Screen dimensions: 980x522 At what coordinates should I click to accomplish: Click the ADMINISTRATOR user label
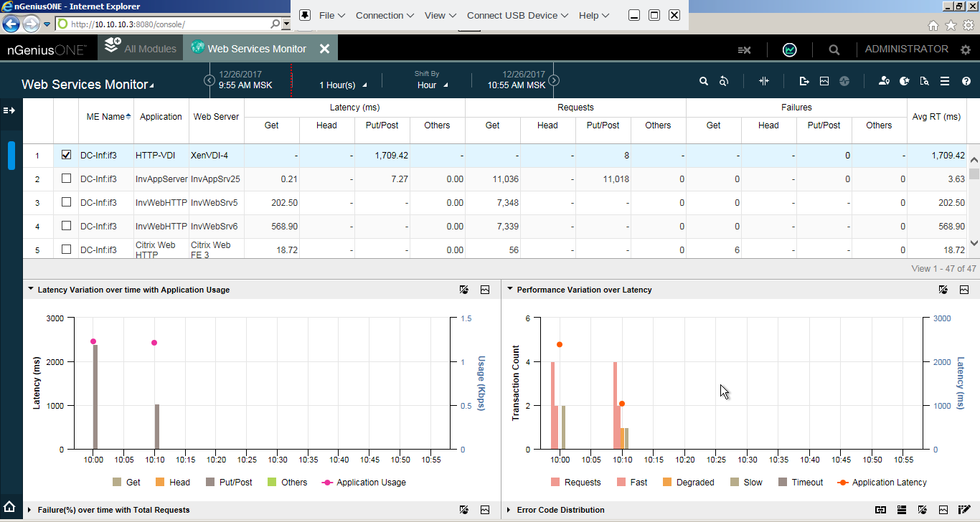pyautogui.click(x=906, y=49)
